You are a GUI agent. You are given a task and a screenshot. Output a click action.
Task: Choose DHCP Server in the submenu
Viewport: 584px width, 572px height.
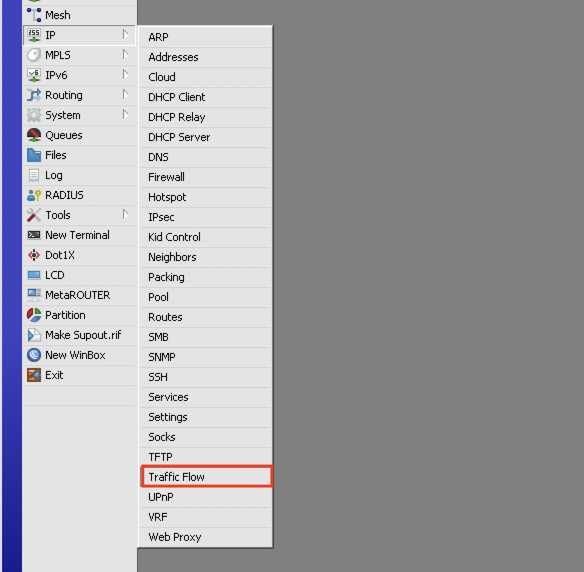pos(206,137)
